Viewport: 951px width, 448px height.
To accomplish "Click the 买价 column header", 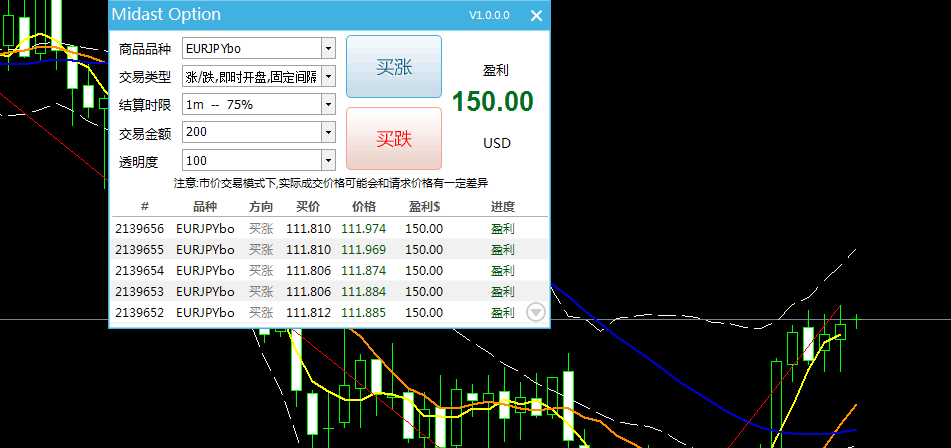I will coord(308,206).
